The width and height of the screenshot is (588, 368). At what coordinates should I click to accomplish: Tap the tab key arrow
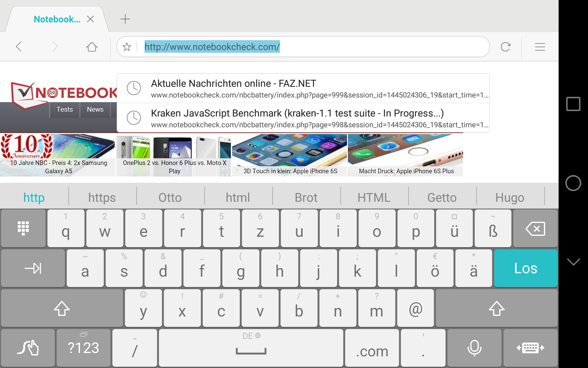coord(33,268)
